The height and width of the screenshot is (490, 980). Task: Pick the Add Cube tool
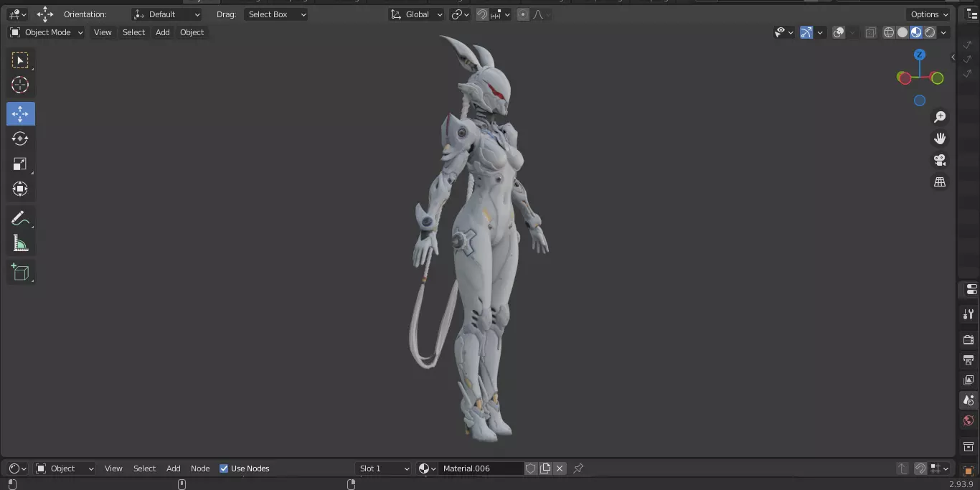point(20,273)
